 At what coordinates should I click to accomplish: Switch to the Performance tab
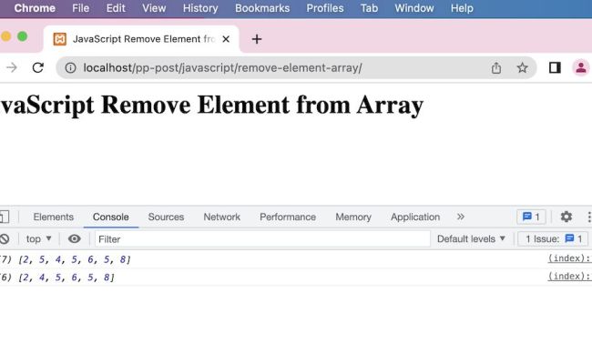(288, 217)
